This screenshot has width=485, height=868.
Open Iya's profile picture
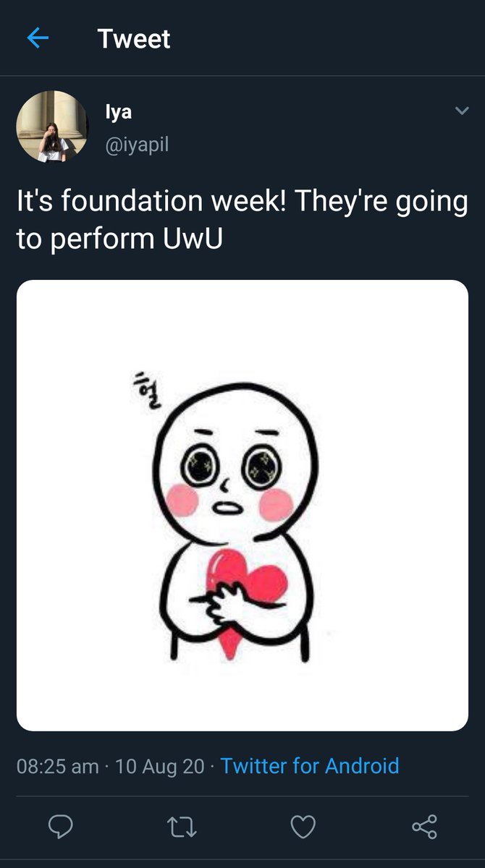pyautogui.click(x=52, y=126)
